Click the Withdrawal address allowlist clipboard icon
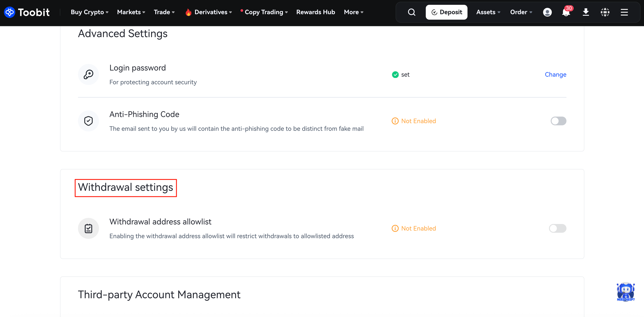 (x=88, y=228)
